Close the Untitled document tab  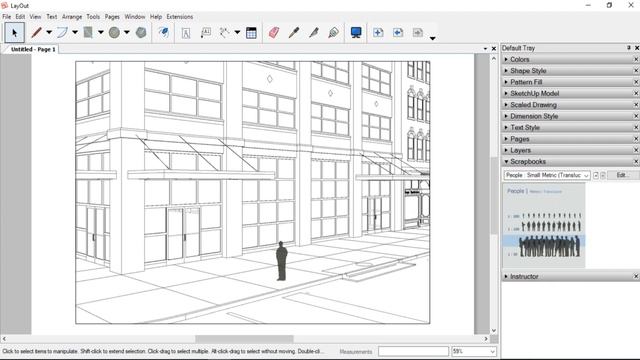[494, 49]
